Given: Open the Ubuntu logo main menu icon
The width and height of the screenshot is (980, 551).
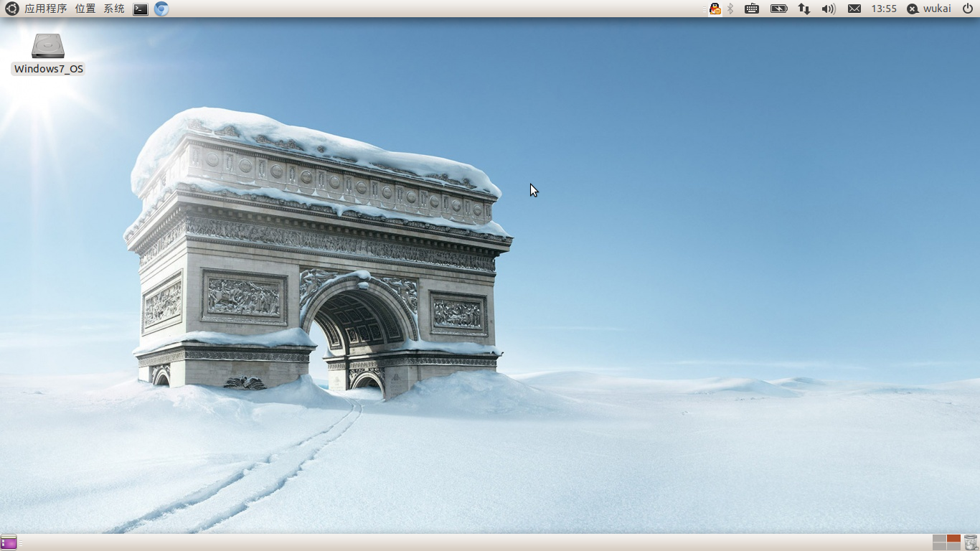Looking at the screenshot, I should click(11, 9).
